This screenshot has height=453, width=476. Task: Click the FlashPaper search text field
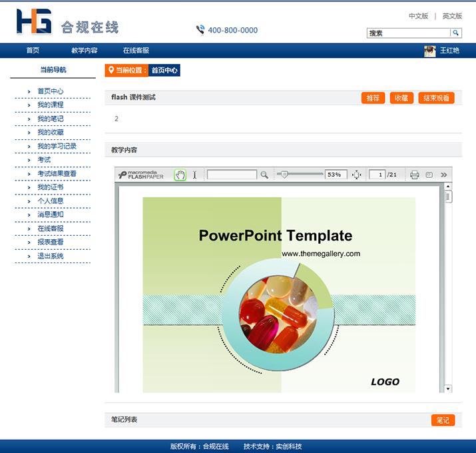232,175
